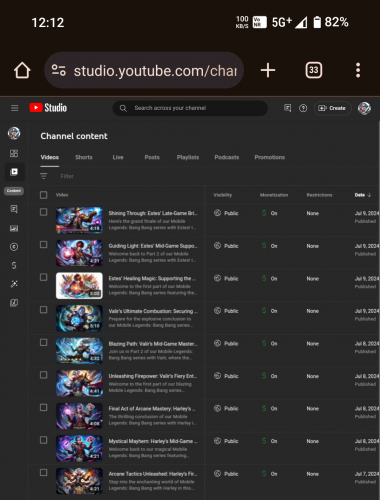Switch to the Live tab
The width and height of the screenshot is (380, 500).
click(118, 157)
